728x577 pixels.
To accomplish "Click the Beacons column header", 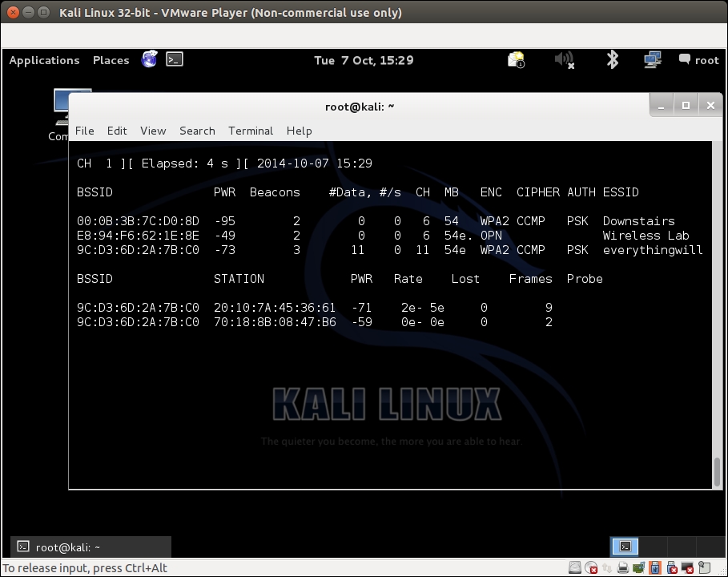I will [275, 192].
